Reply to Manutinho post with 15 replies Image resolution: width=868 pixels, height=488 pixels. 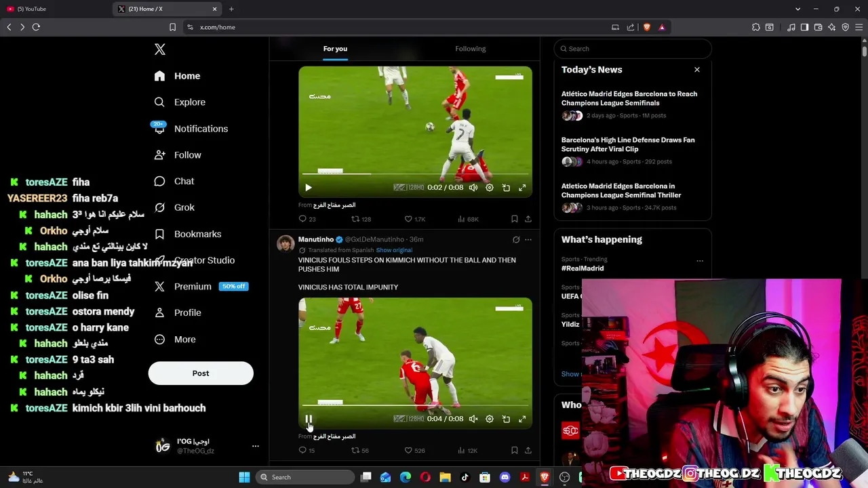coord(307,450)
